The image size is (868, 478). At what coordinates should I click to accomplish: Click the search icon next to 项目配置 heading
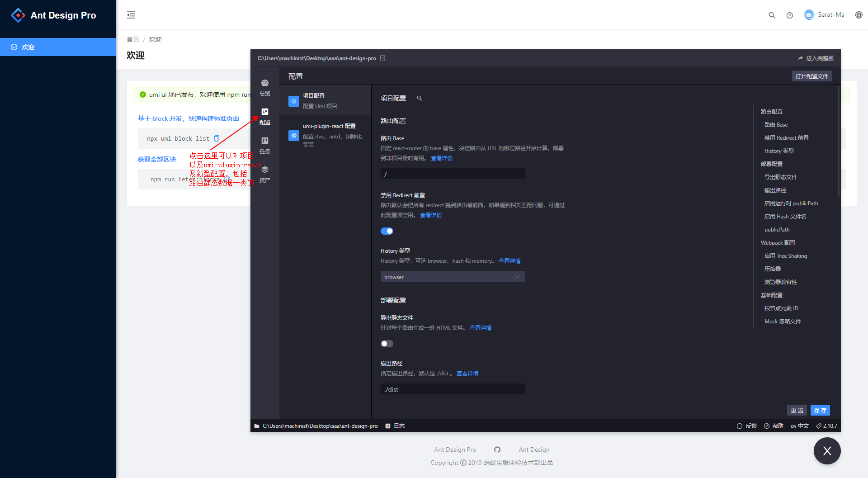420,98
